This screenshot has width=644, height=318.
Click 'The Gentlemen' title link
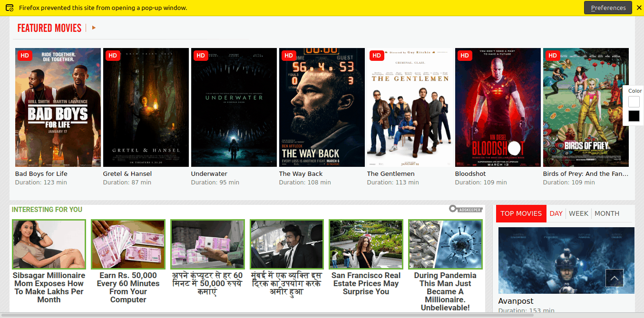tap(391, 174)
